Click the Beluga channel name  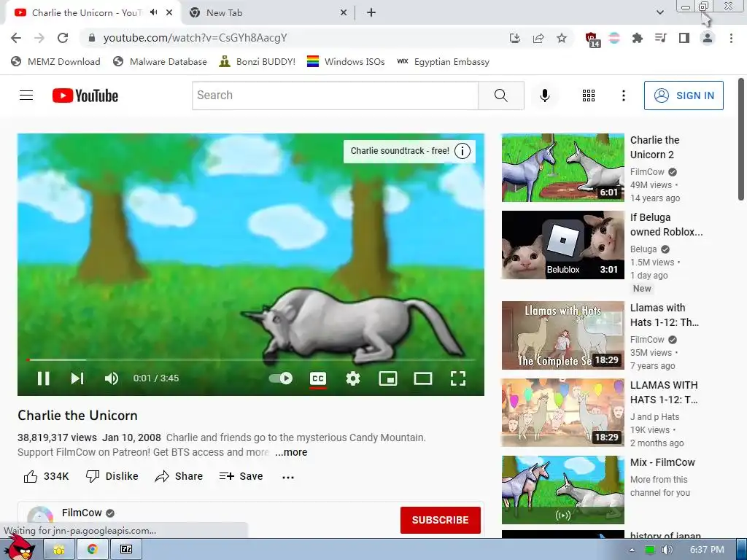pos(643,249)
